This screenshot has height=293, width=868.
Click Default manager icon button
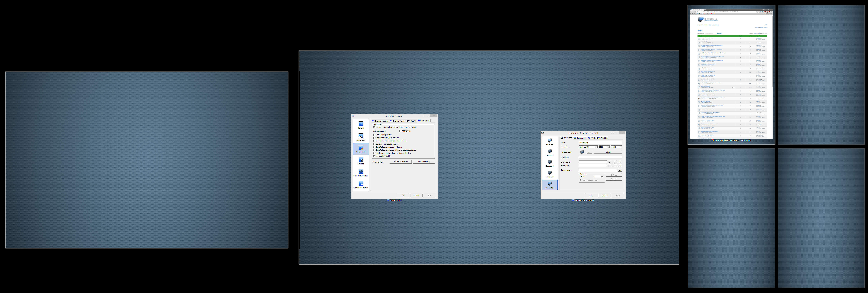608,152
